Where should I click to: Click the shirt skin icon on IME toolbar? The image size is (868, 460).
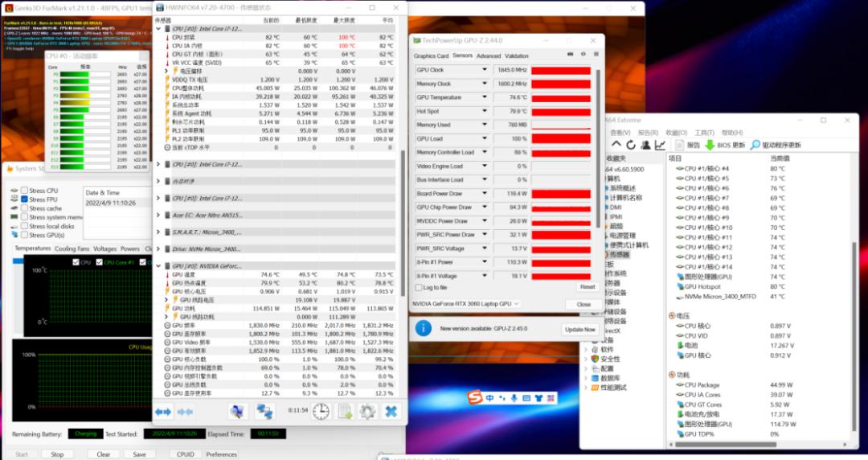click(538, 398)
